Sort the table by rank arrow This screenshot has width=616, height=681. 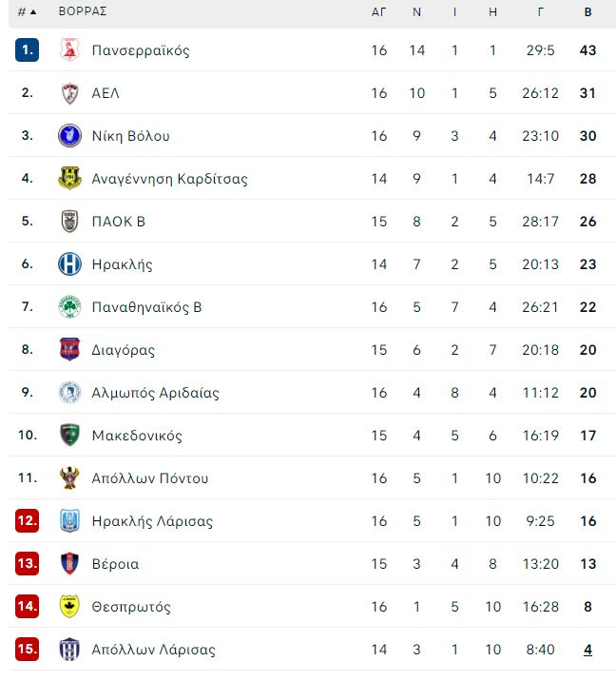pos(33,12)
